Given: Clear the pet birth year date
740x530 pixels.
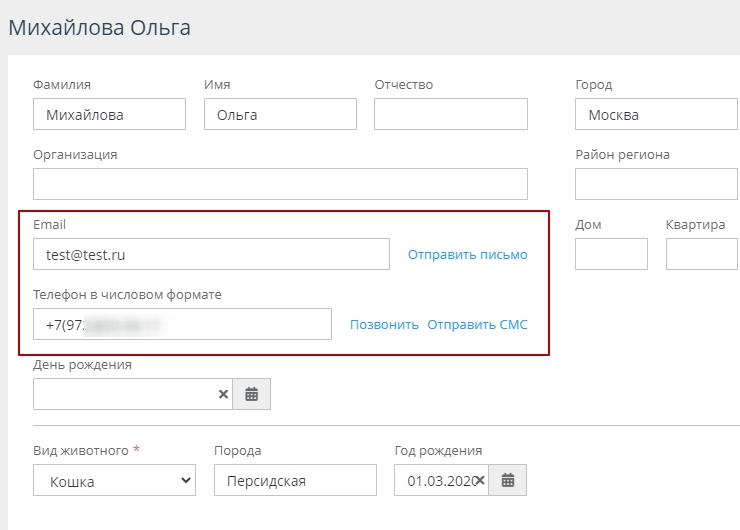Looking at the screenshot, I should (x=480, y=481).
